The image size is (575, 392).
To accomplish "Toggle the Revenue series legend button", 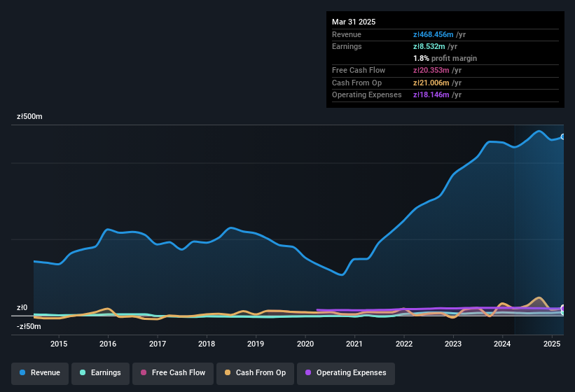I will [40, 373].
